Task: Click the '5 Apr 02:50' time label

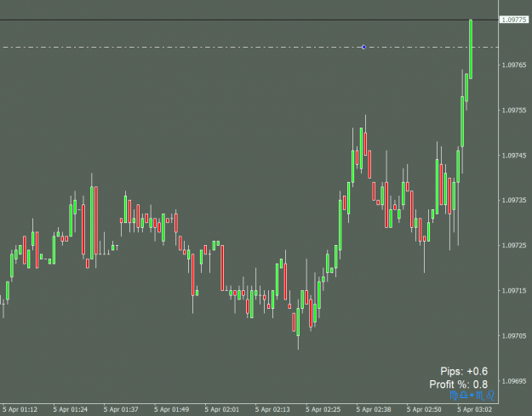Action: (424, 409)
